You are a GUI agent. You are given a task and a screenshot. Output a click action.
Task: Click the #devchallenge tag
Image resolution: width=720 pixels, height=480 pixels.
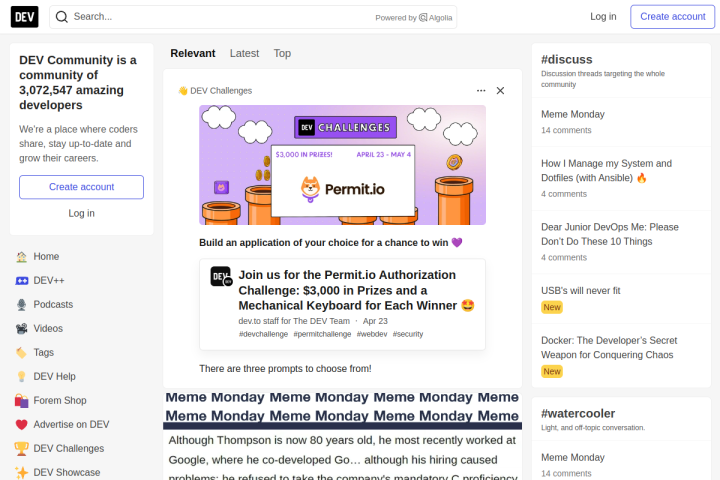pos(264,334)
